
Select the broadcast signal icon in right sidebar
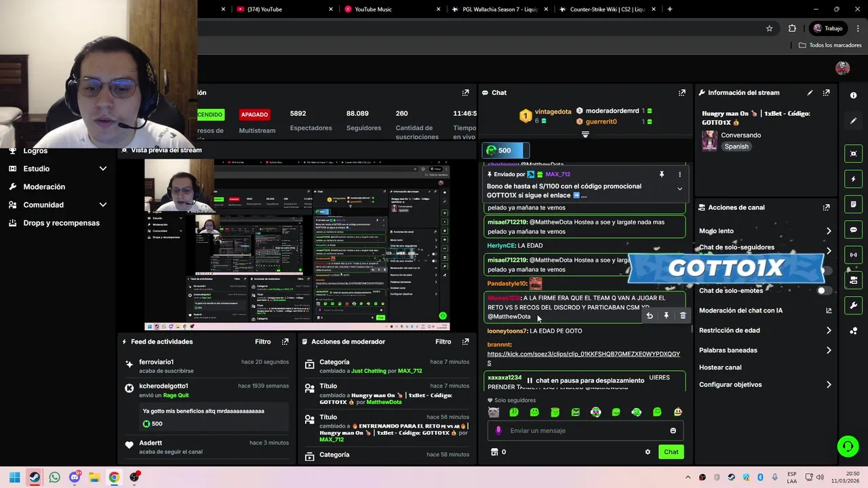tap(853, 255)
